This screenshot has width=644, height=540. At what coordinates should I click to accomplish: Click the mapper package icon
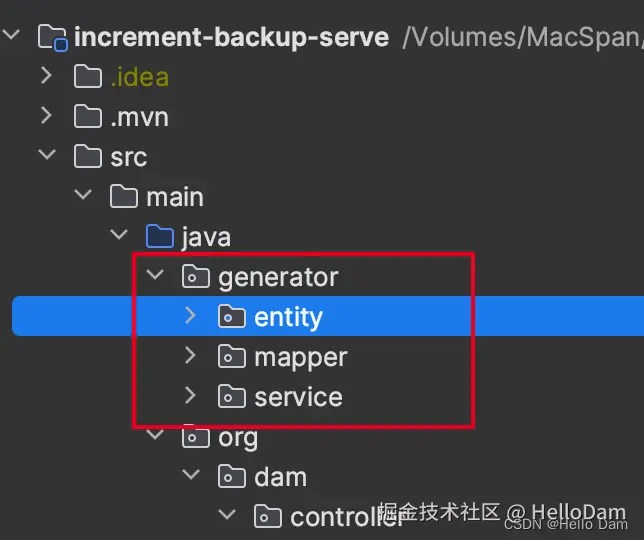pos(231,357)
